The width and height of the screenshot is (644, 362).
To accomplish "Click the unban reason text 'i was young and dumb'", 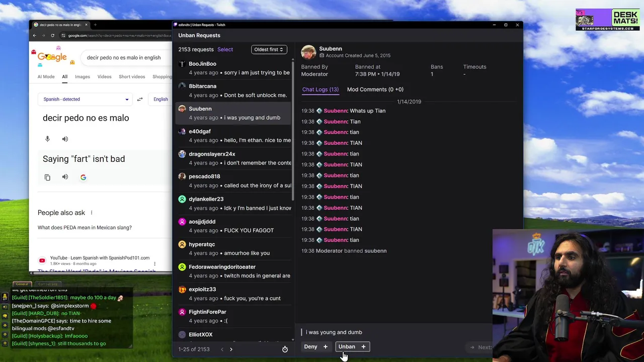I will pyautogui.click(x=334, y=332).
